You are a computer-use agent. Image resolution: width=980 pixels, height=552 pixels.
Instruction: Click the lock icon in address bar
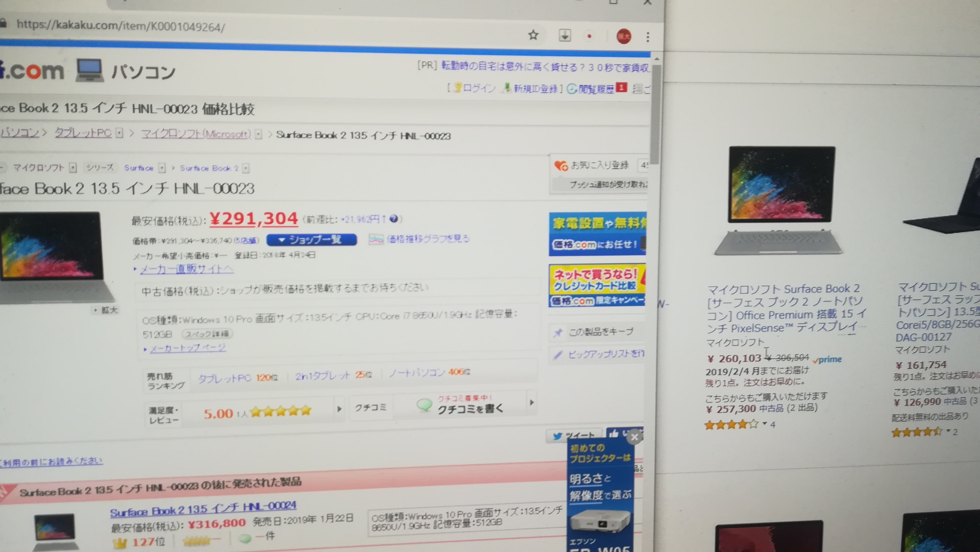click(x=3, y=23)
